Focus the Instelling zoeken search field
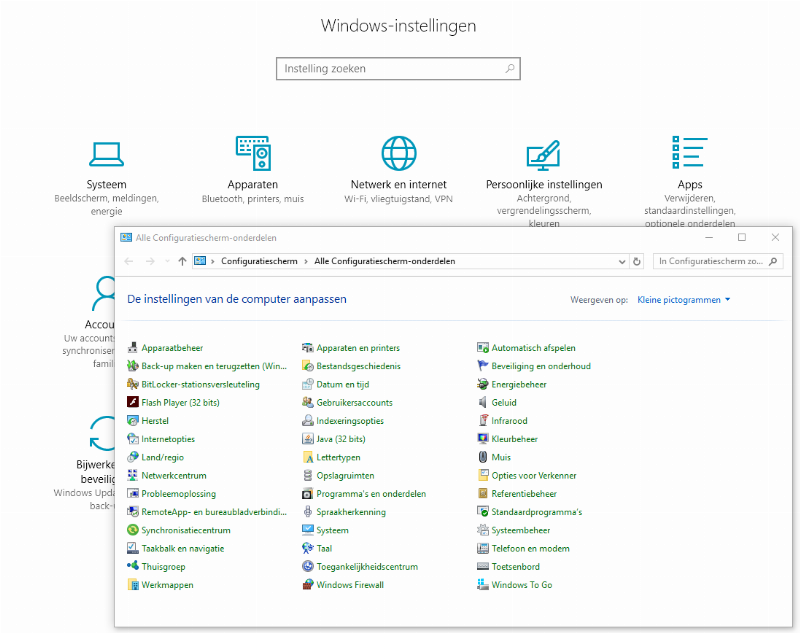800x633 pixels. [x=398, y=68]
